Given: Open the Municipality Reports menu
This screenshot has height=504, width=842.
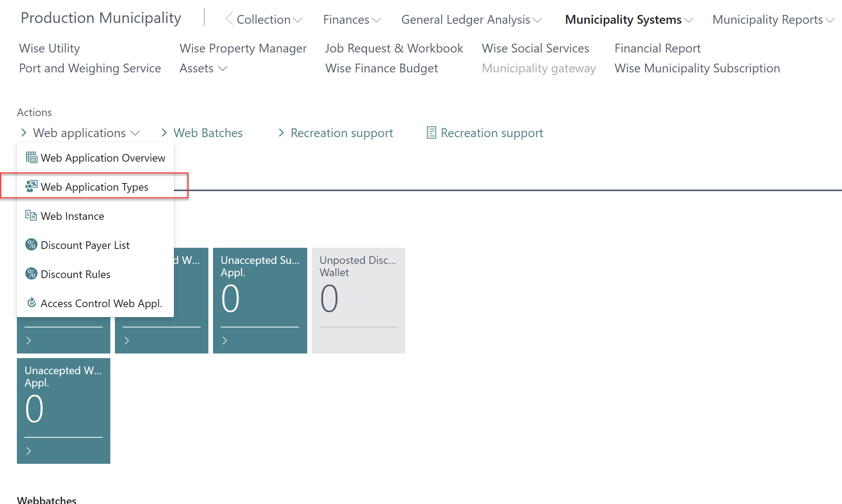Looking at the screenshot, I should point(773,20).
